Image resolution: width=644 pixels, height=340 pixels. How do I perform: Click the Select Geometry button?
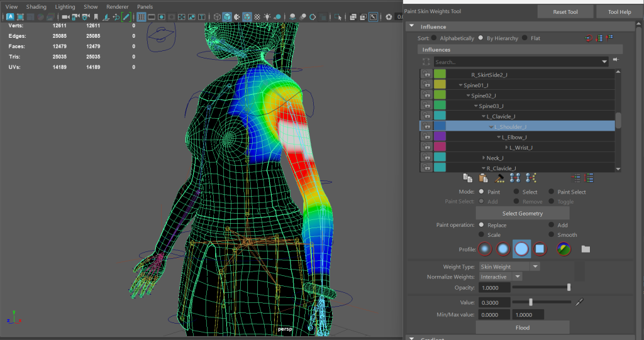point(522,214)
